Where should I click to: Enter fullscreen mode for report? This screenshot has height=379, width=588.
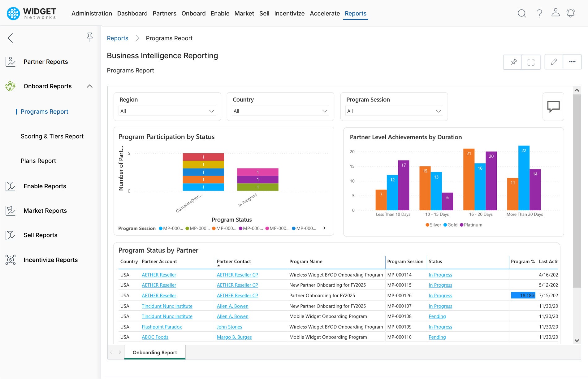pos(531,62)
